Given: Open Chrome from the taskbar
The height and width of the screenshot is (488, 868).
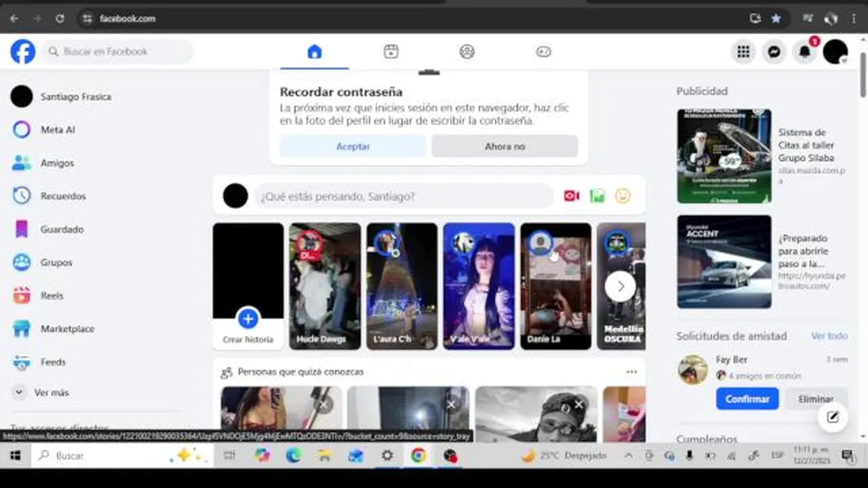Looking at the screenshot, I should click(418, 456).
